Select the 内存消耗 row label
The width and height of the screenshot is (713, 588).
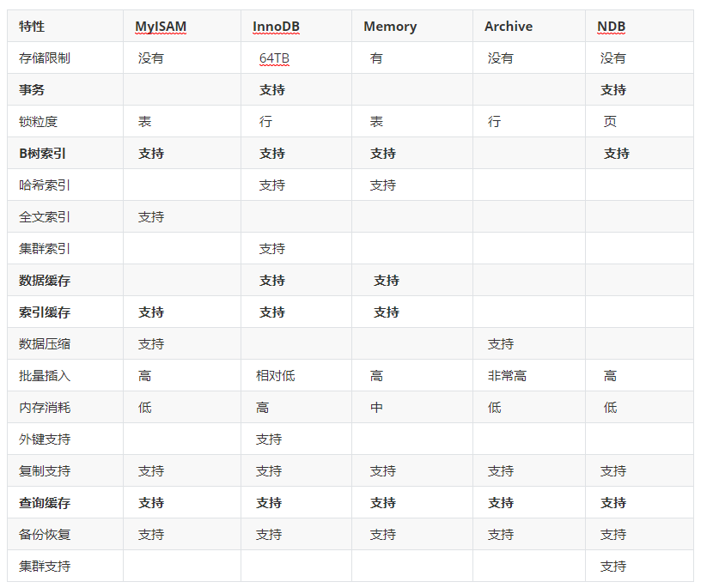(45, 408)
